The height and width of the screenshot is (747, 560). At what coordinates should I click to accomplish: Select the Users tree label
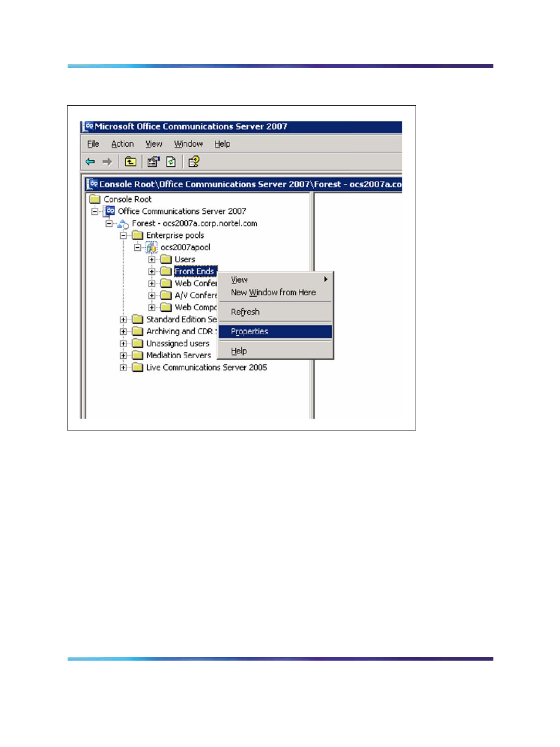185,260
